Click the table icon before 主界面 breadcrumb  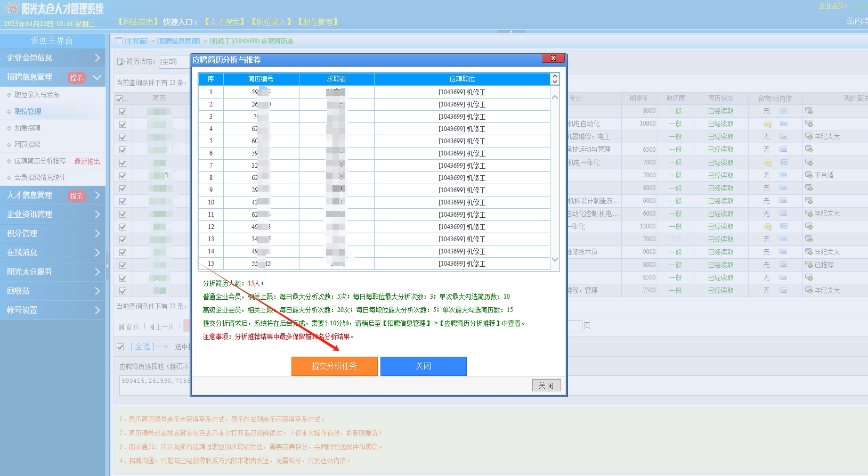pos(119,41)
